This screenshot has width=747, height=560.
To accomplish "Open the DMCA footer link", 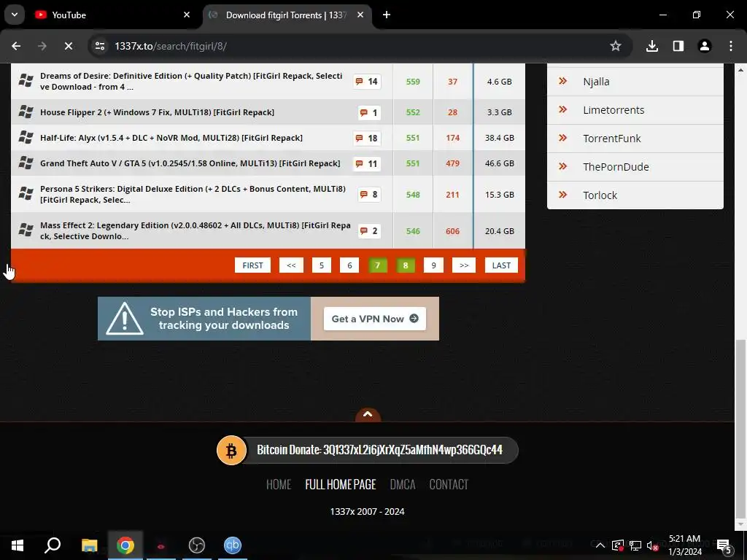I will 403,484.
